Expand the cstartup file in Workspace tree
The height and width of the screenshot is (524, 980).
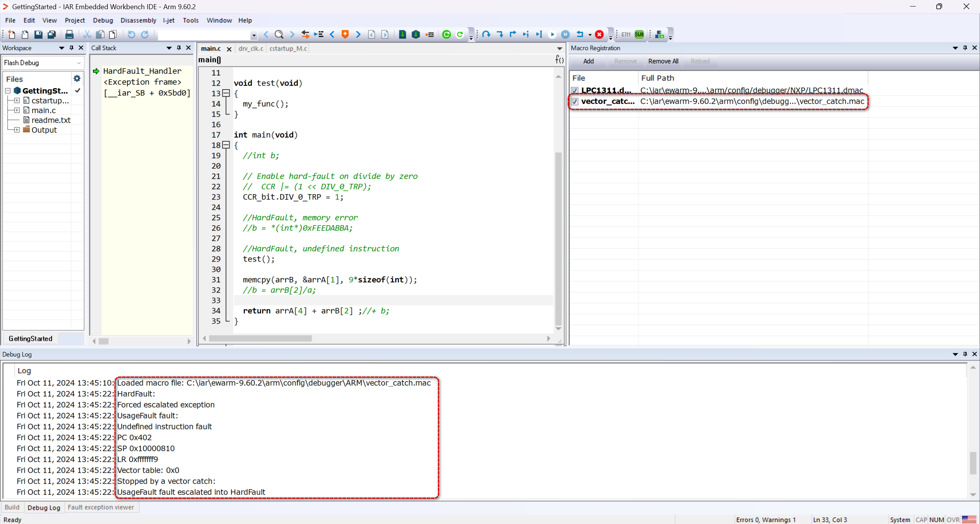point(16,100)
